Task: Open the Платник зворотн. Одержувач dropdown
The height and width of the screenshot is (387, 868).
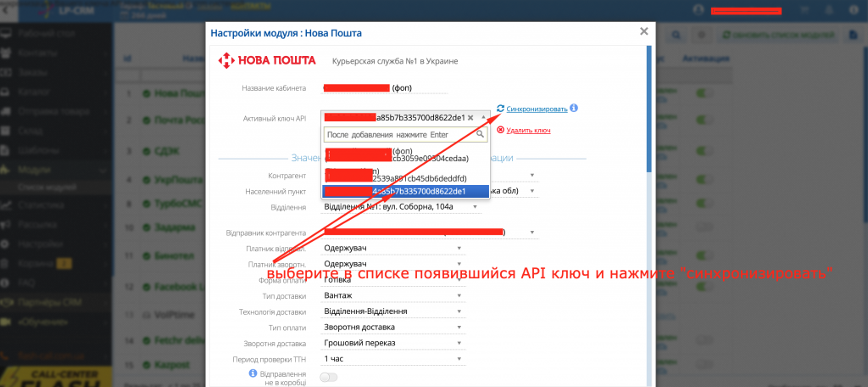Action: [x=393, y=264]
